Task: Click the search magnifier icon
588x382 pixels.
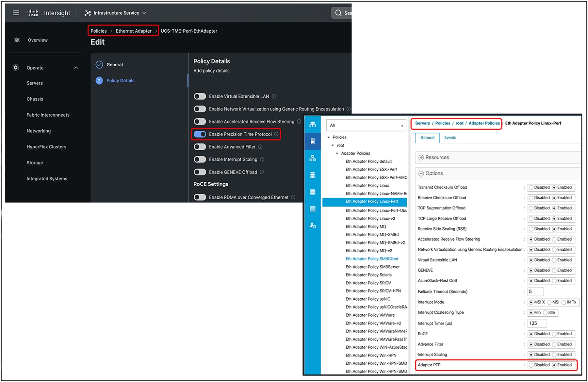Action: pos(338,13)
